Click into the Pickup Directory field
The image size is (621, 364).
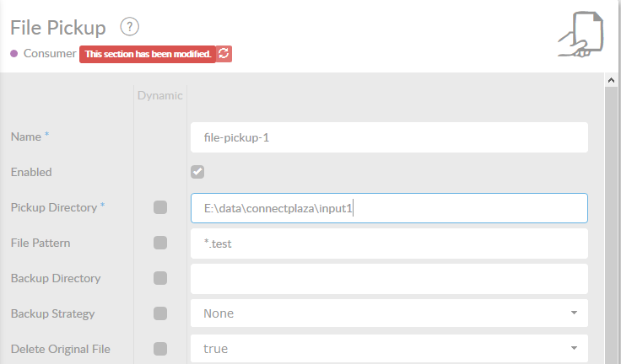click(389, 208)
